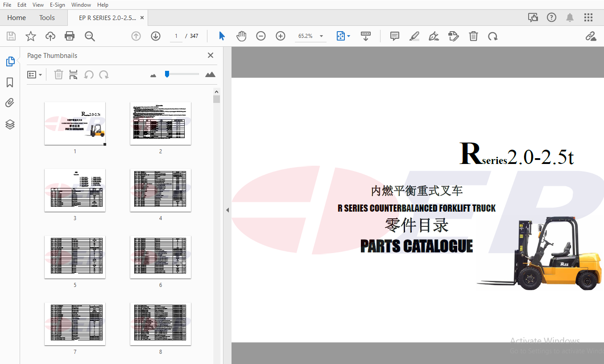Viewport: 604px width, 364px height.
Task: Upload file to cloud icon
Action: [x=50, y=36]
